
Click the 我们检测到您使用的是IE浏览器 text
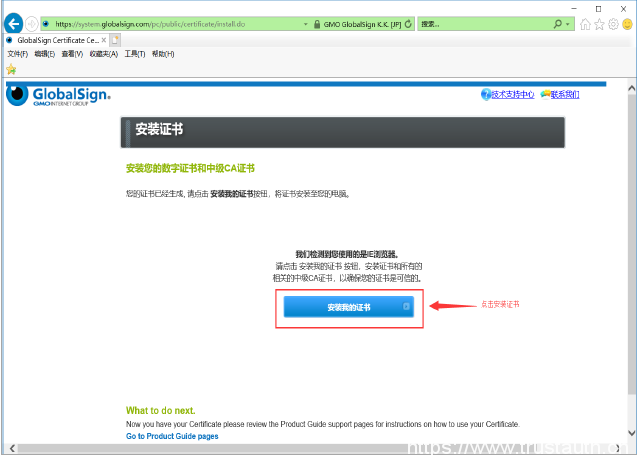pos(347,254)
